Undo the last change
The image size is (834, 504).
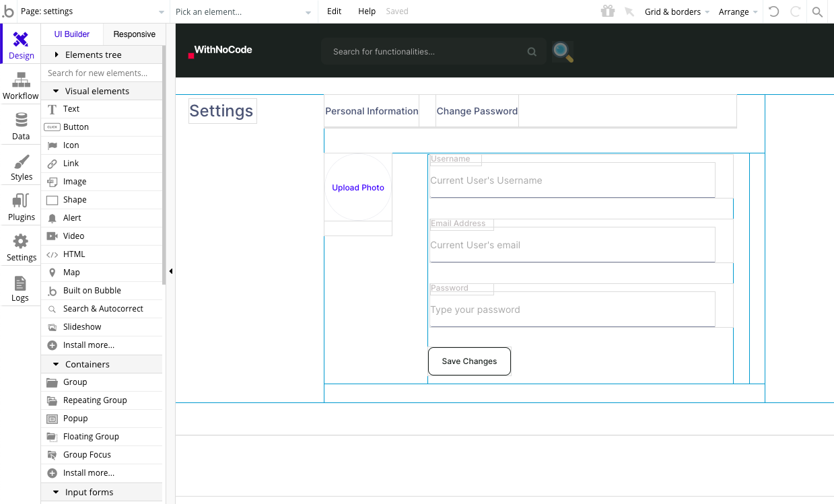point(773,11)
